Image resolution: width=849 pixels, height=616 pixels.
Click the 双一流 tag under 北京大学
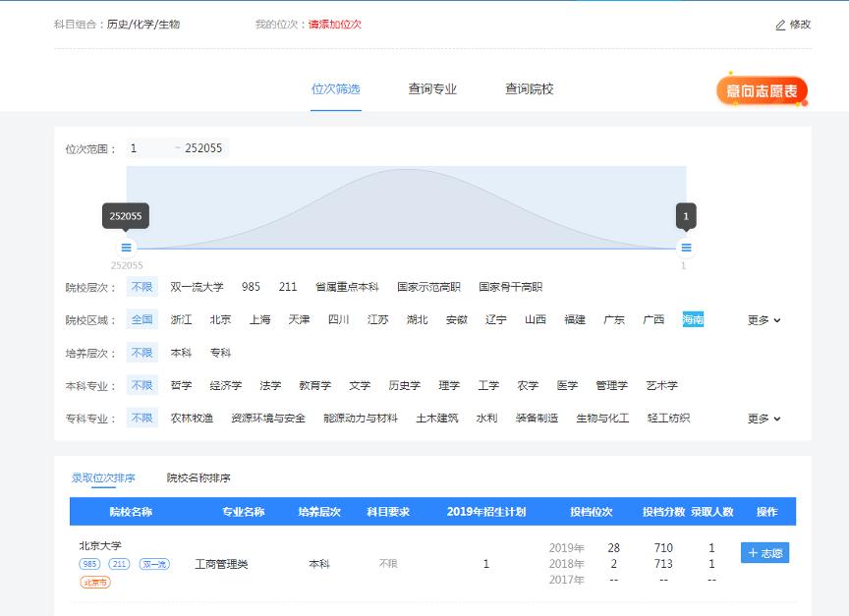pyautogui.click(x=153, y=564)
